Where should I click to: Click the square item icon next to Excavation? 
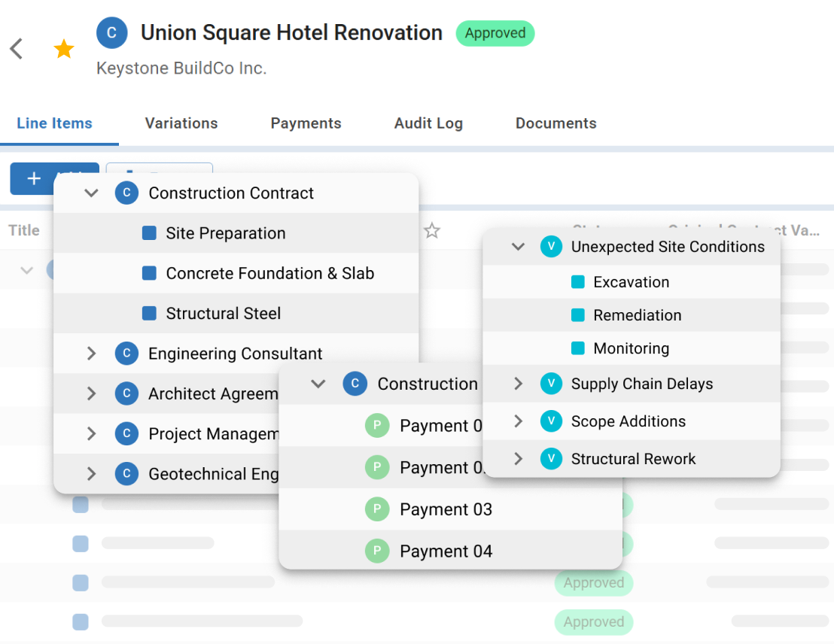click(578, 281)
